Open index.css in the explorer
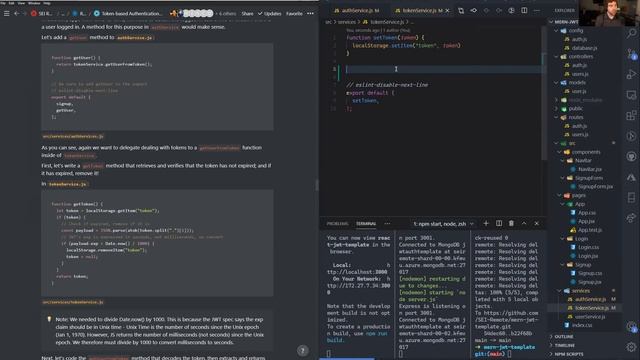This screenshot has width=640, height=360. (x=582, y=325)
